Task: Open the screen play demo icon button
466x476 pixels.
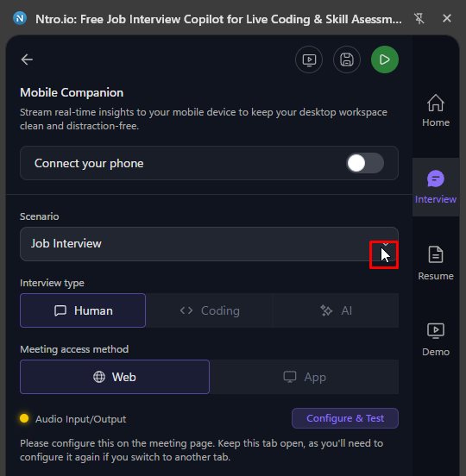Action: coord(309,60)
